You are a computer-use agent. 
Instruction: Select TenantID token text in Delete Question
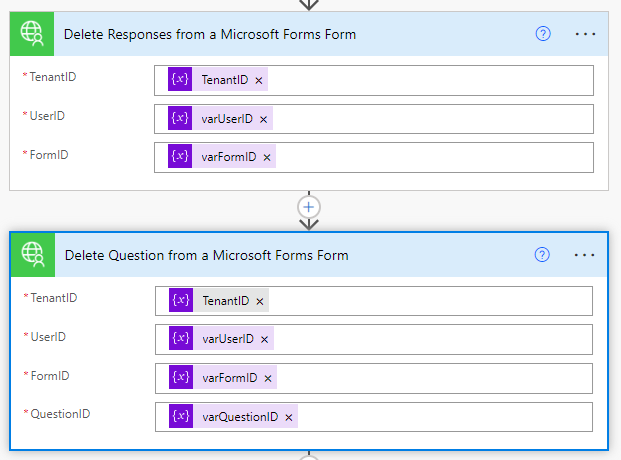click(226, 301)
